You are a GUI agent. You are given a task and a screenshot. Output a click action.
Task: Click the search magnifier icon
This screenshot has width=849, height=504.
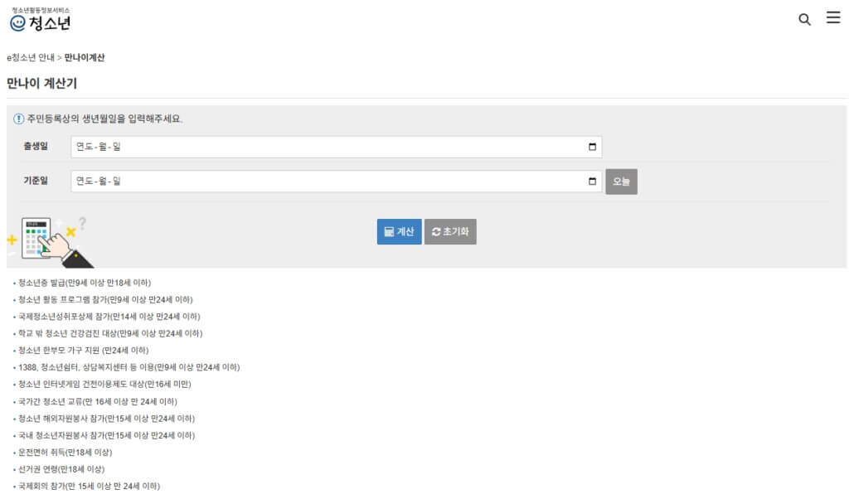pyautogui.click(x=804, y=20)
